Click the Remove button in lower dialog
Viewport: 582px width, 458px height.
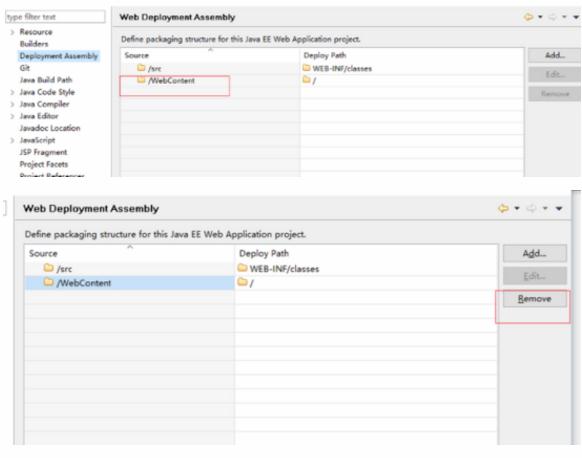(x=535, y=299)
